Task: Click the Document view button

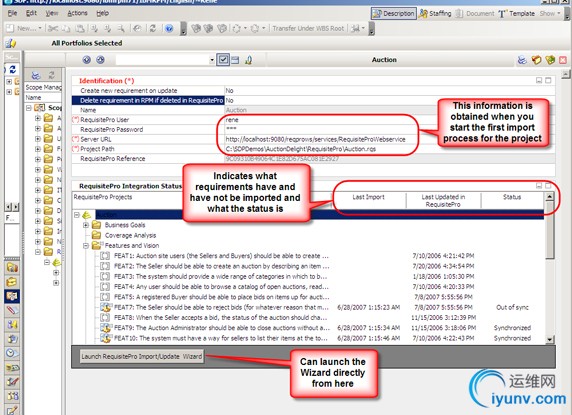Action: point(474,13)
